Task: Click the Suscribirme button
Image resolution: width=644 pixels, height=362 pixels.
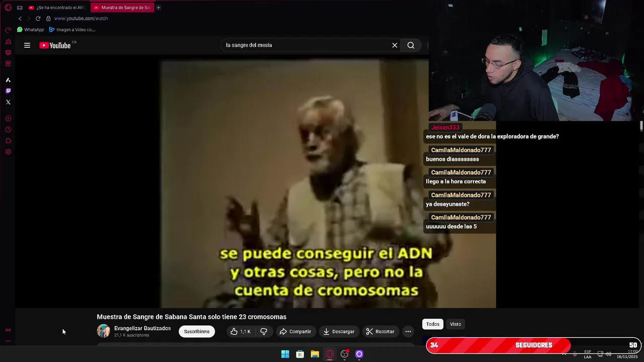Action: [197, 331]
